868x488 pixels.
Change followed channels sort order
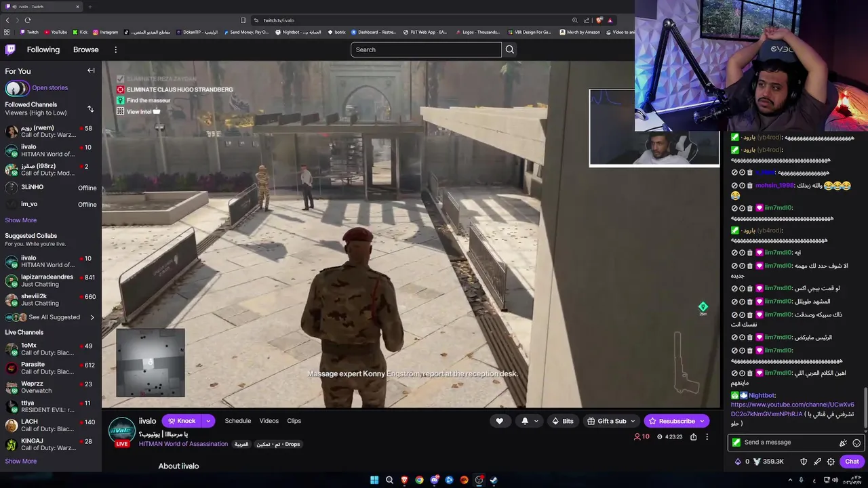(x=91, y=108)
